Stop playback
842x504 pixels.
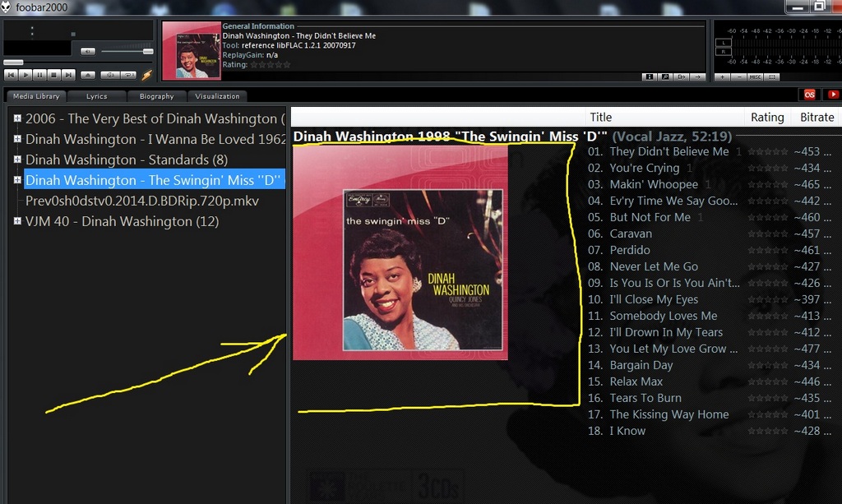pos(53,75)
